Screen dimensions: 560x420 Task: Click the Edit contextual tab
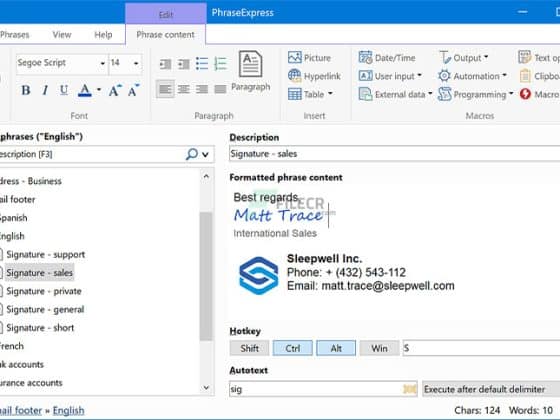(166, 14)
